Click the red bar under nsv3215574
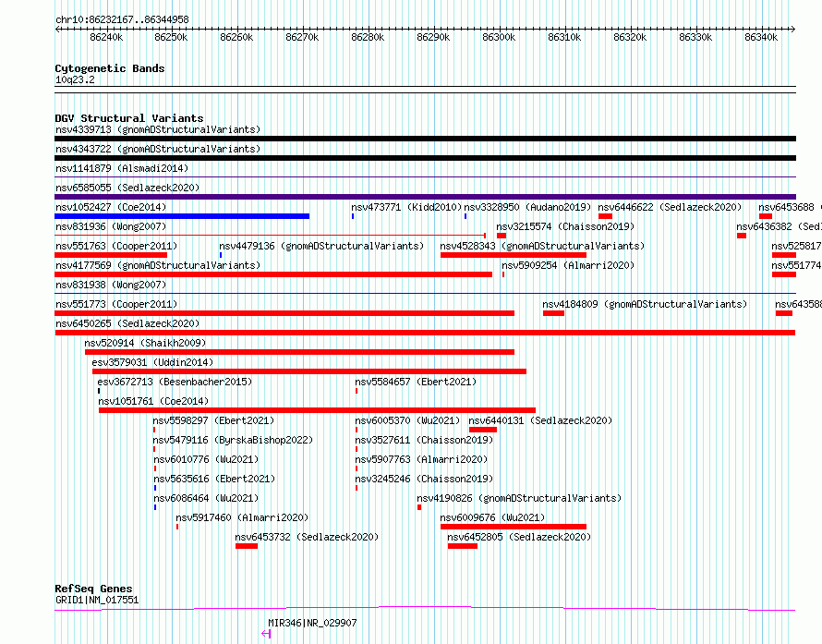 [502, 236]
